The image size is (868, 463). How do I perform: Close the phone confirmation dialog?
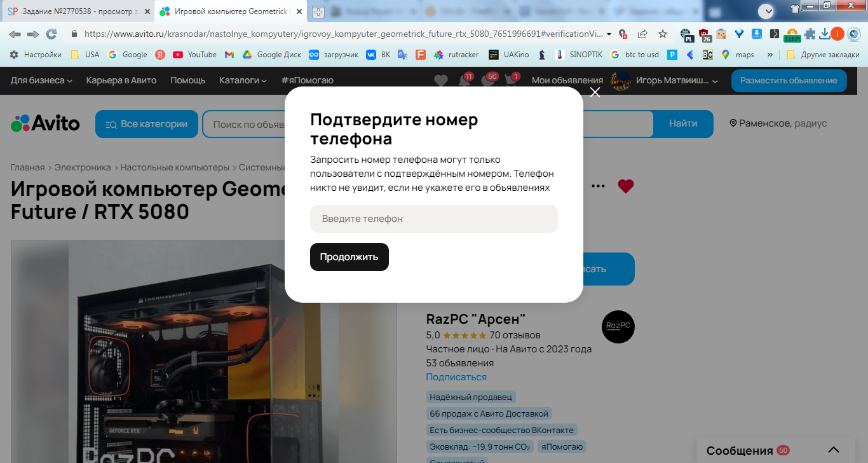tap(595, 92)
